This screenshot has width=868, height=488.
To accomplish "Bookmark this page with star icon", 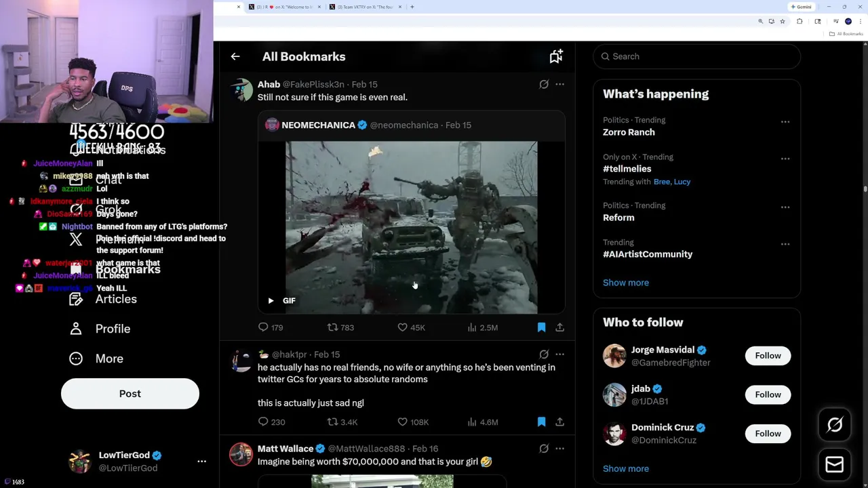I will point(782,22).
